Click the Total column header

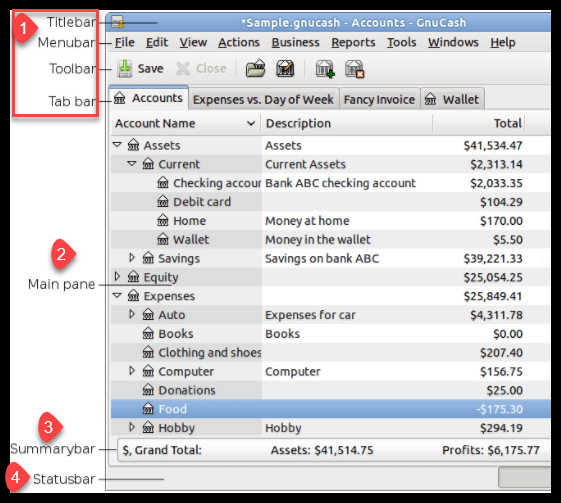pyautogui.click(x=479, y=123)
